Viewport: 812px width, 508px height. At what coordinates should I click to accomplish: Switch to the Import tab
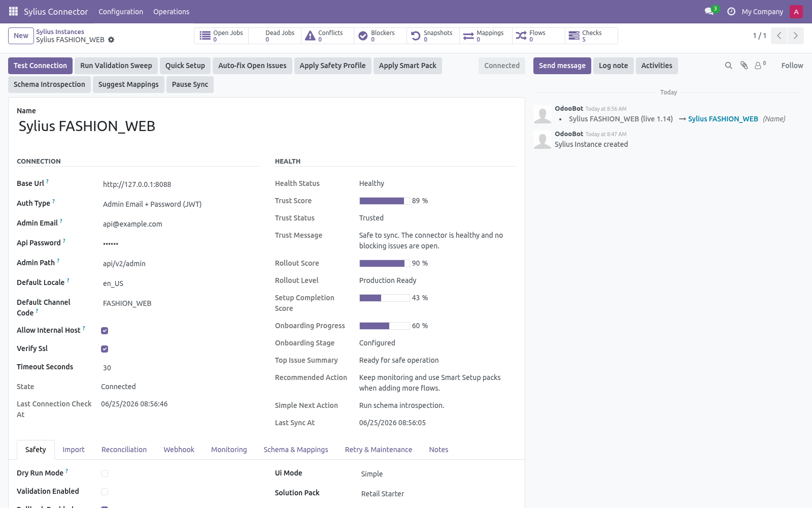74,450
